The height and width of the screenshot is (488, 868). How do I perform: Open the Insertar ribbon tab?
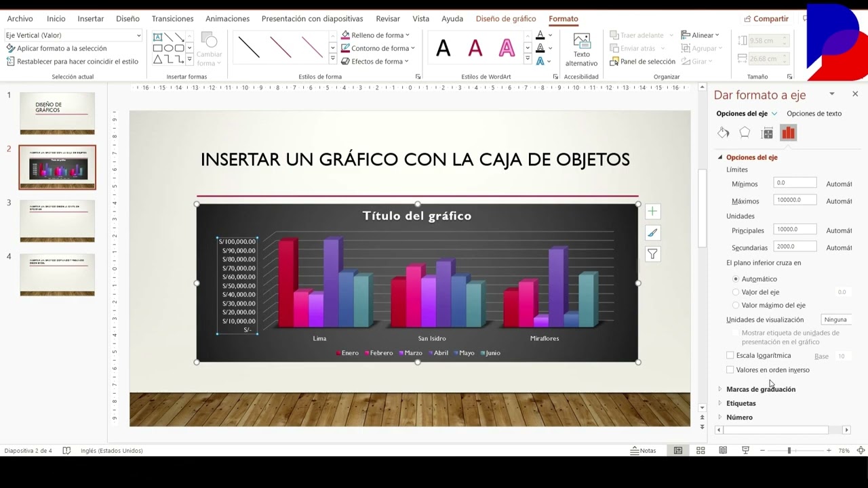click(91, 19)
